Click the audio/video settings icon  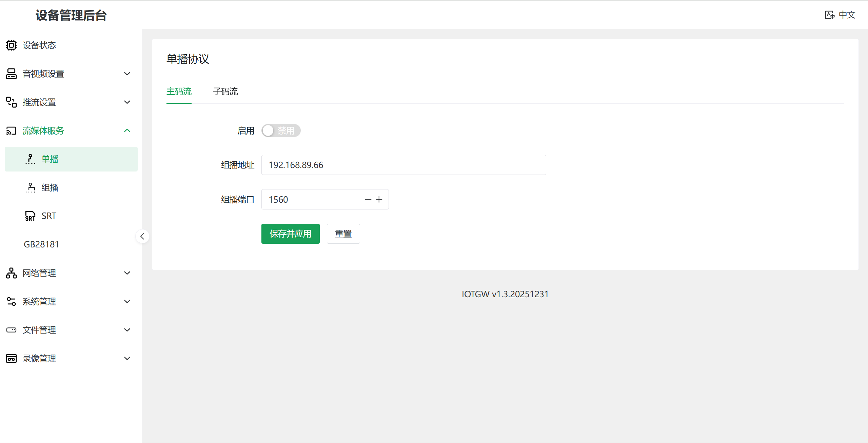[x=11, y=74]
